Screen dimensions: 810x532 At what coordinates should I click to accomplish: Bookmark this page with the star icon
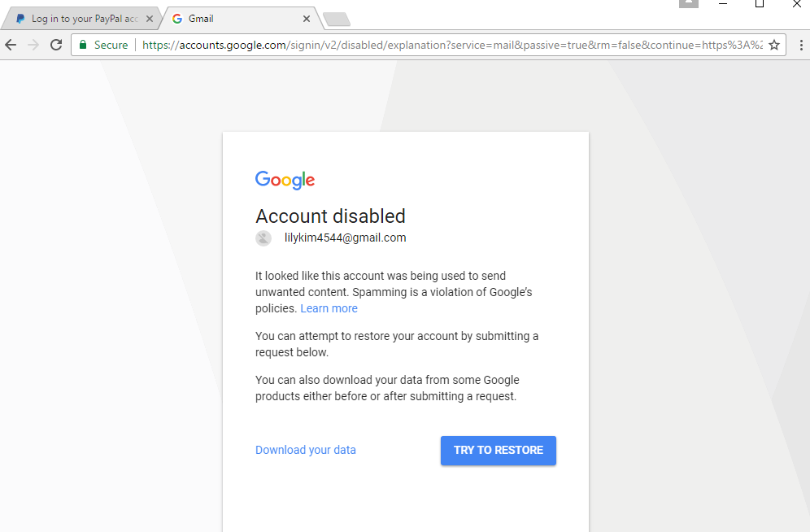pyautogui.click(x=774, y=45)
